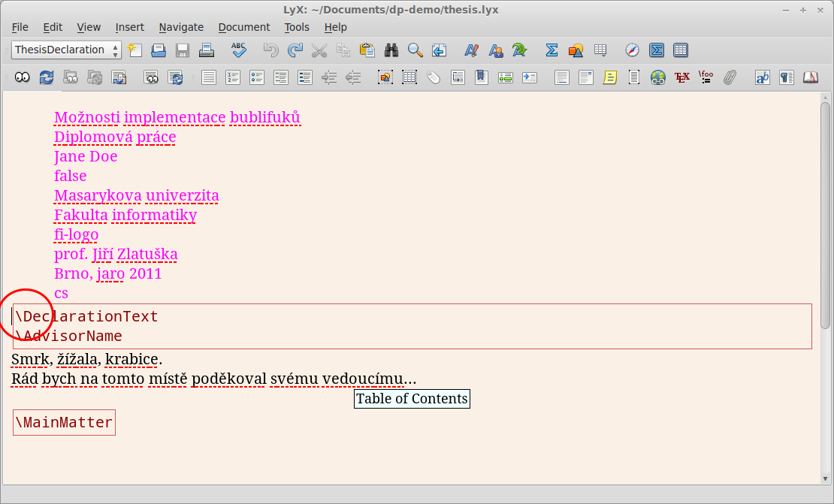This screenshot has height=504, width=834.
Task: Apply list layout
Action: [281, 77]
